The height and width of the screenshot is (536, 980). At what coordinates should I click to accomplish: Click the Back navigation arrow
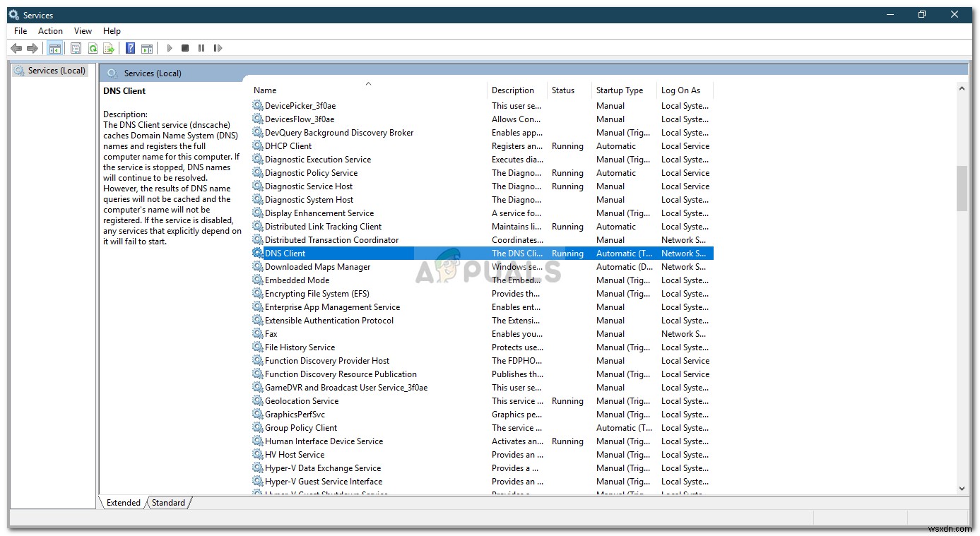pyautogui.click(x=16, y=47)
